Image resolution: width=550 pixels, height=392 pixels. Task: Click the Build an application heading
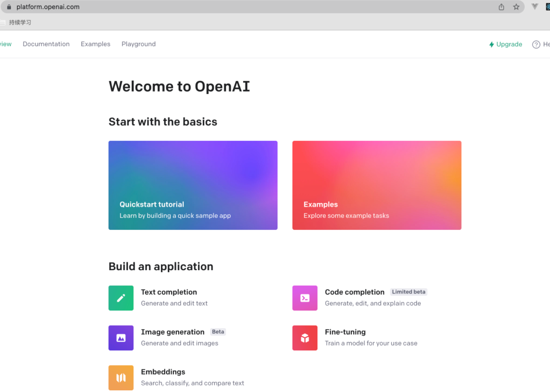click(x=161, y=266)
